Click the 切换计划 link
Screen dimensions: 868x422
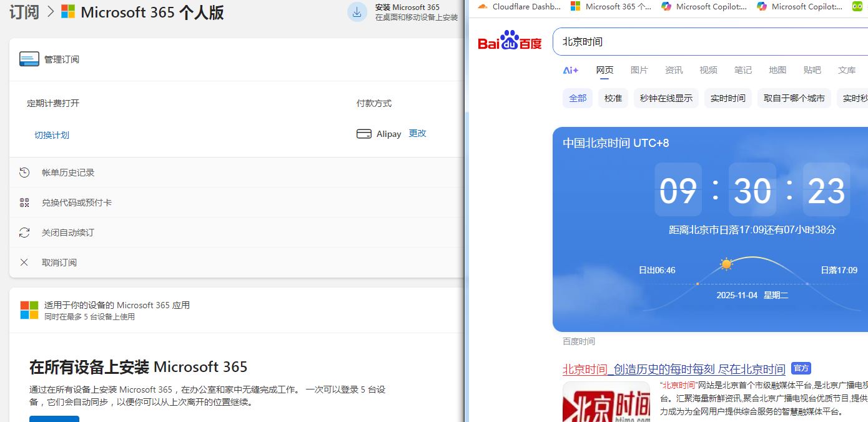click(x=52, y=135)
